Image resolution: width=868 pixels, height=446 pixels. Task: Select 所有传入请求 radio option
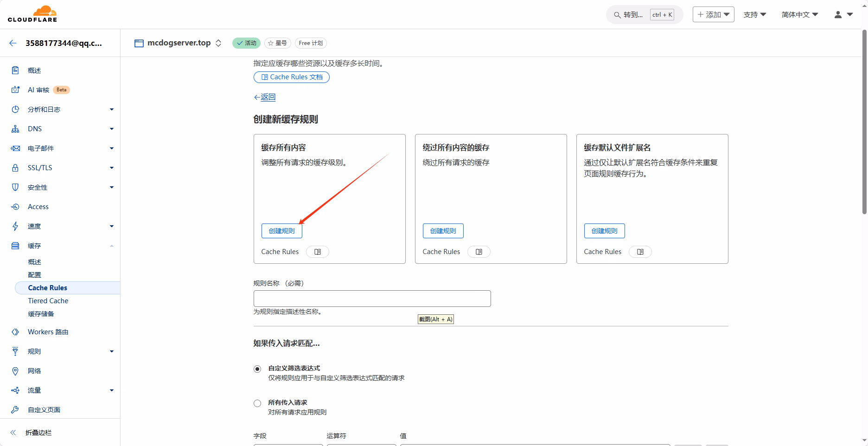257,403
